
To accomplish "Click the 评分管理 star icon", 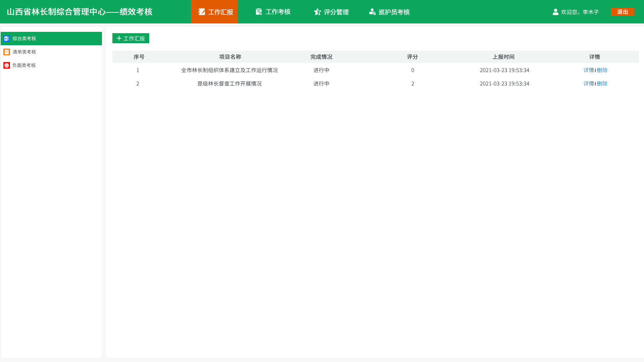I will click(317, 12).
